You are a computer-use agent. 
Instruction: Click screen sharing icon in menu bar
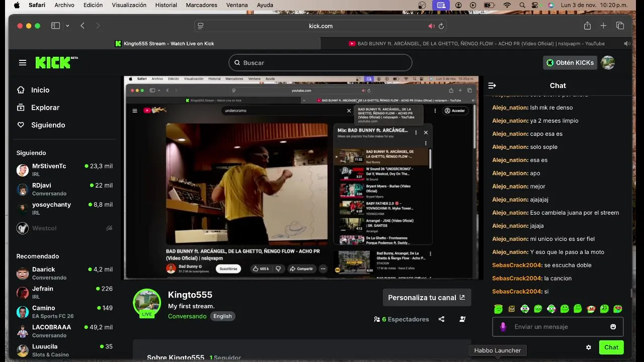point(441,5)
